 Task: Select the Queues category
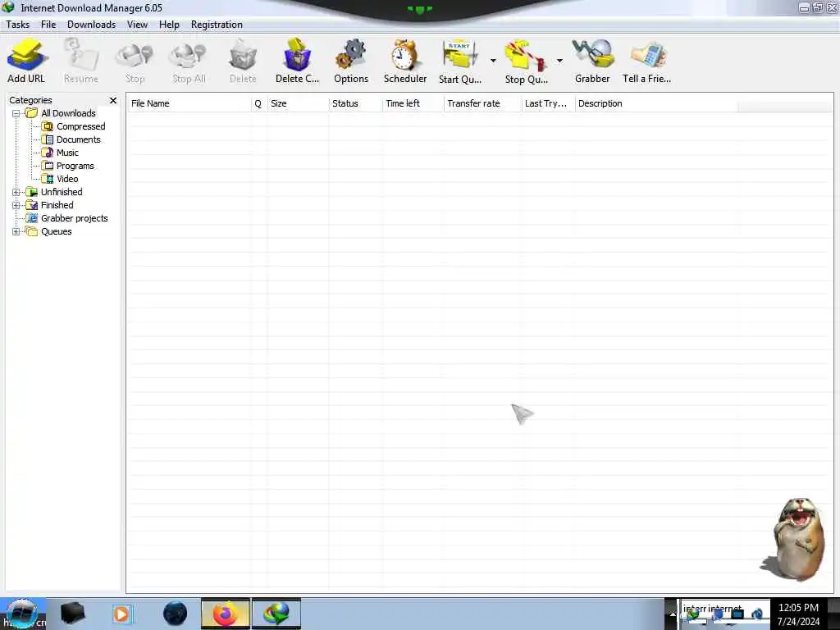57,231
